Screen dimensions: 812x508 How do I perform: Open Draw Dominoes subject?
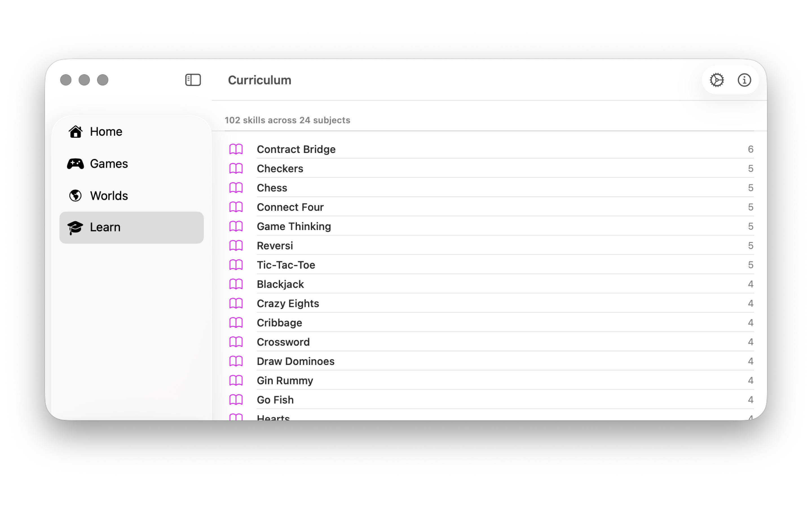489,361
